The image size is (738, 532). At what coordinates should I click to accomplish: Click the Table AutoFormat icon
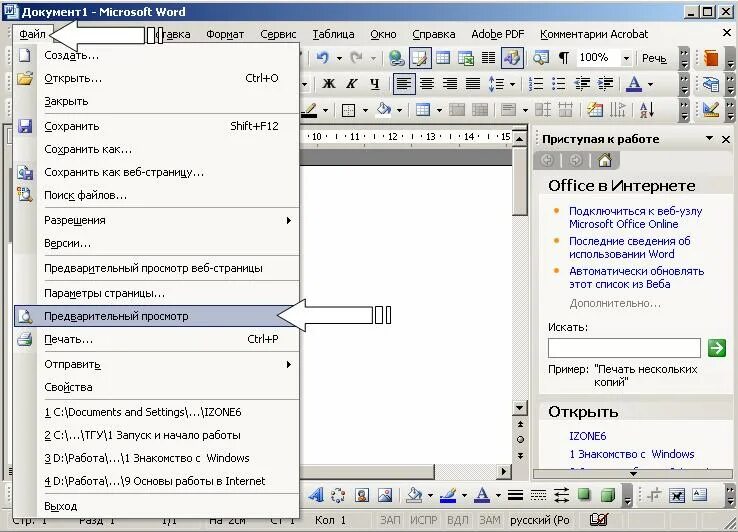pos(595,110)
